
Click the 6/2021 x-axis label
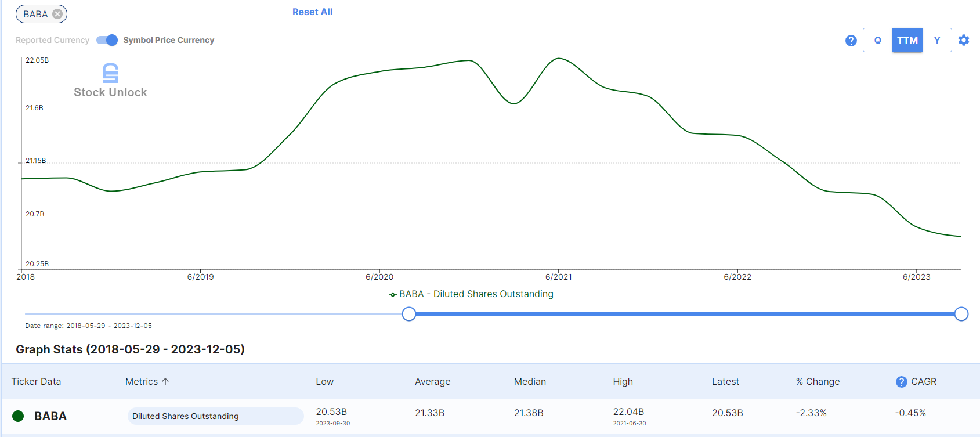coord(558,277)
